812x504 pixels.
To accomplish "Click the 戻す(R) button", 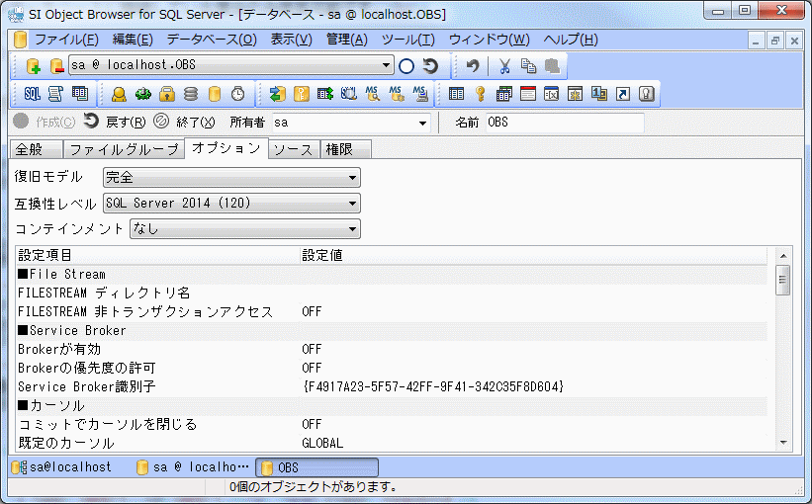I will 115,123.
